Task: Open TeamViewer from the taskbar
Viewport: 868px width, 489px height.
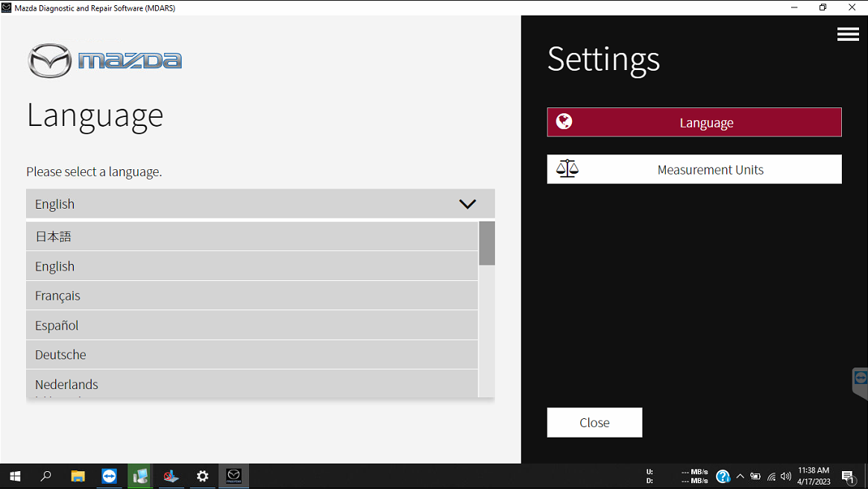Action: click(x=110, y=476)
